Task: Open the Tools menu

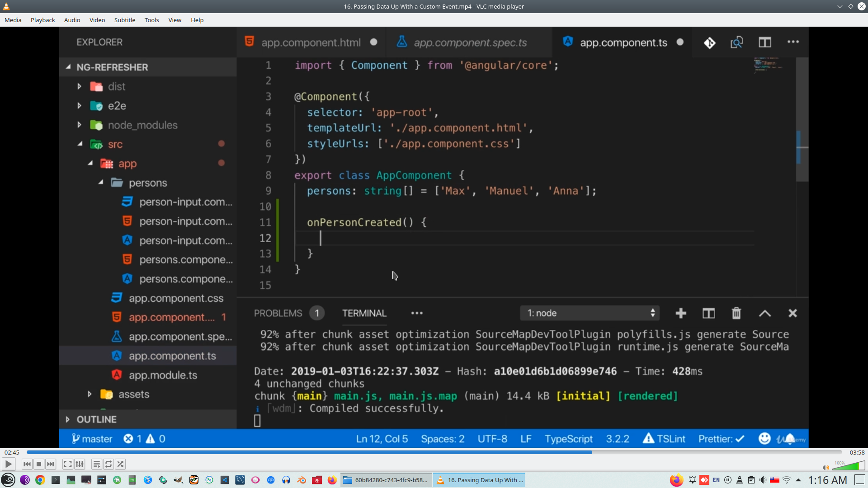Action: pos(151,20)
